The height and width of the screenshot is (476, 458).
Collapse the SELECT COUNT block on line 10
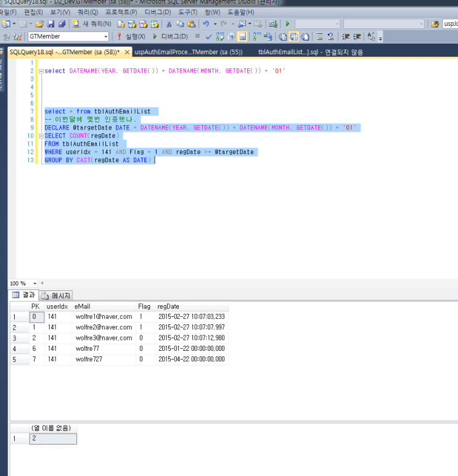click(41, 136)
